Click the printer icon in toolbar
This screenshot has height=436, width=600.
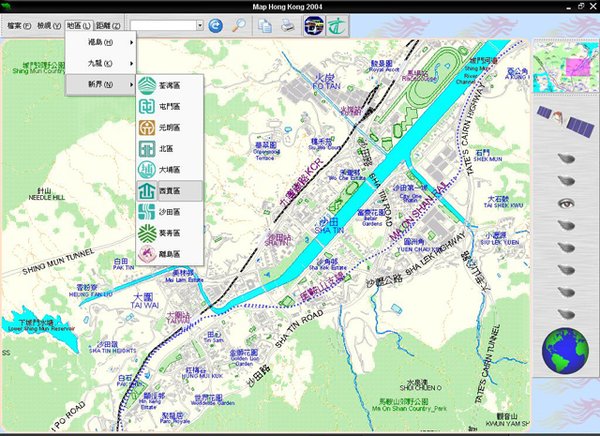pyautogui.click(x=288, y=25)
